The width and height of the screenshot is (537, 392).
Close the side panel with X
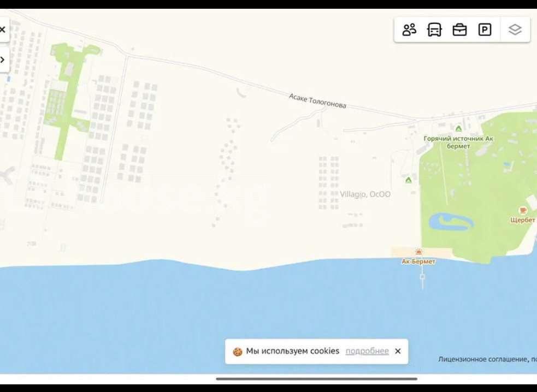[3, 29]
